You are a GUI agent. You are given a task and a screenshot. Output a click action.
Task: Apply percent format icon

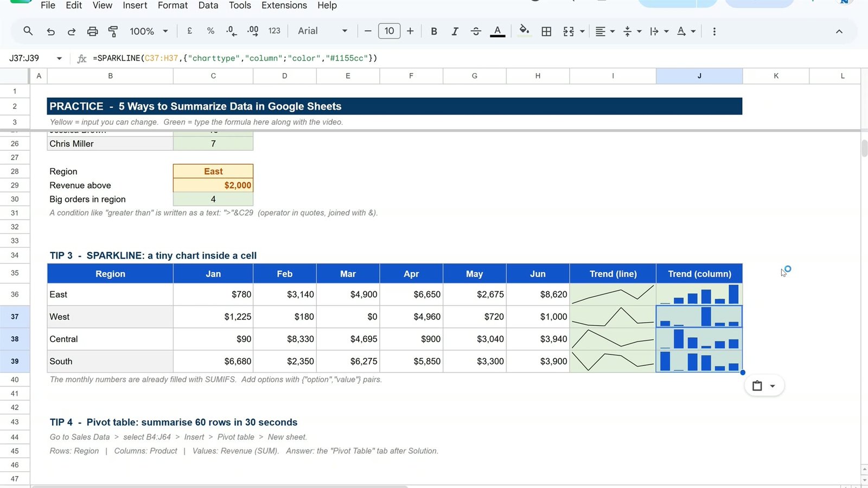[x=210, y=31]
